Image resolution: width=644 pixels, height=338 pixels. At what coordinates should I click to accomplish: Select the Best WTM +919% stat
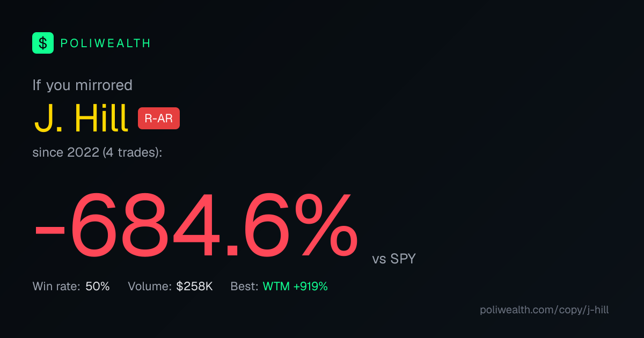(x=279, y=286)
